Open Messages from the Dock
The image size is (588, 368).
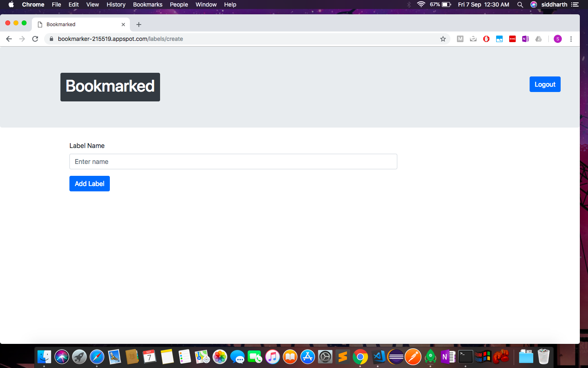click(x=237, y=357)
